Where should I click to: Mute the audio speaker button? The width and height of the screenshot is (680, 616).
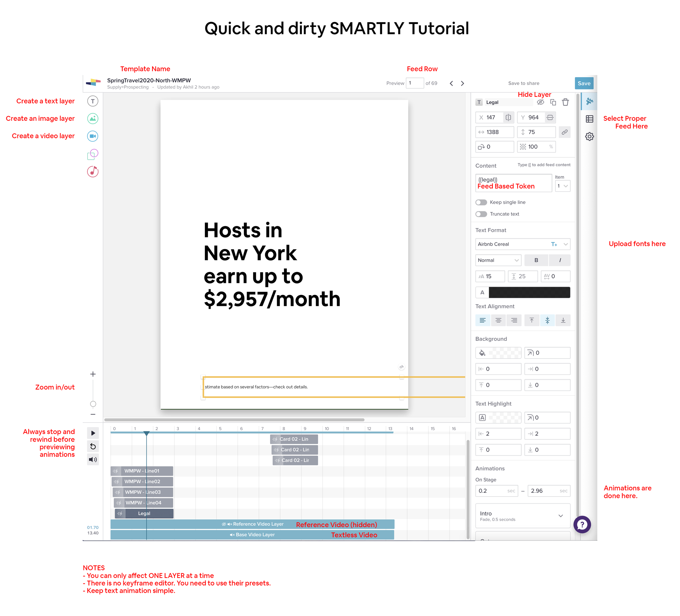(x=93, y=460)
